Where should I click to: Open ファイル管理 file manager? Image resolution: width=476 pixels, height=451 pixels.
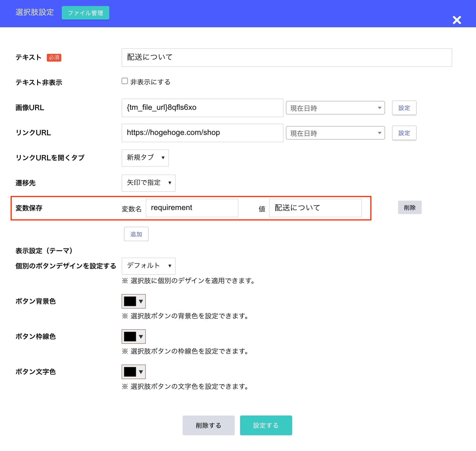85,13
